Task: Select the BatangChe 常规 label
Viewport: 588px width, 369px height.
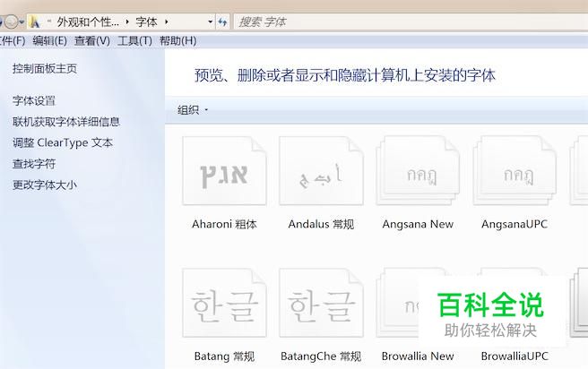Action: [321, 356]
